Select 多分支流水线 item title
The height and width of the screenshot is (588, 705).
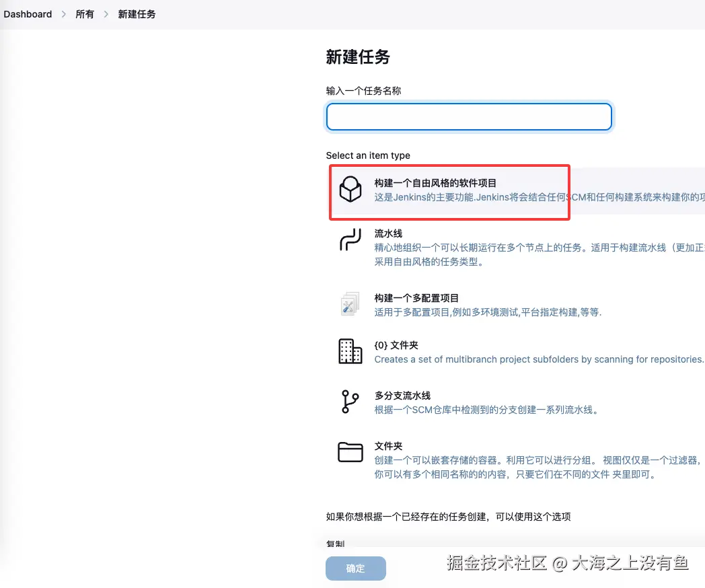click(x=402, y=396)
